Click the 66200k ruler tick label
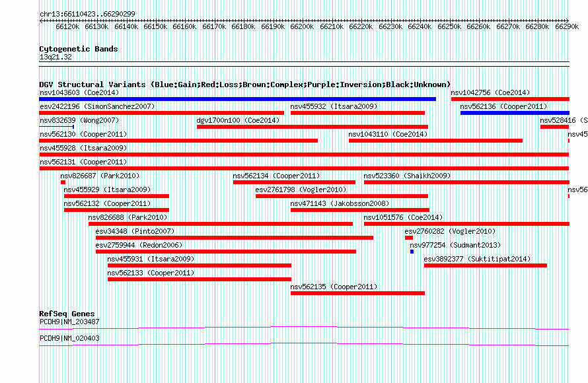This screenshot has width=588, height=383. click(302, 26)
